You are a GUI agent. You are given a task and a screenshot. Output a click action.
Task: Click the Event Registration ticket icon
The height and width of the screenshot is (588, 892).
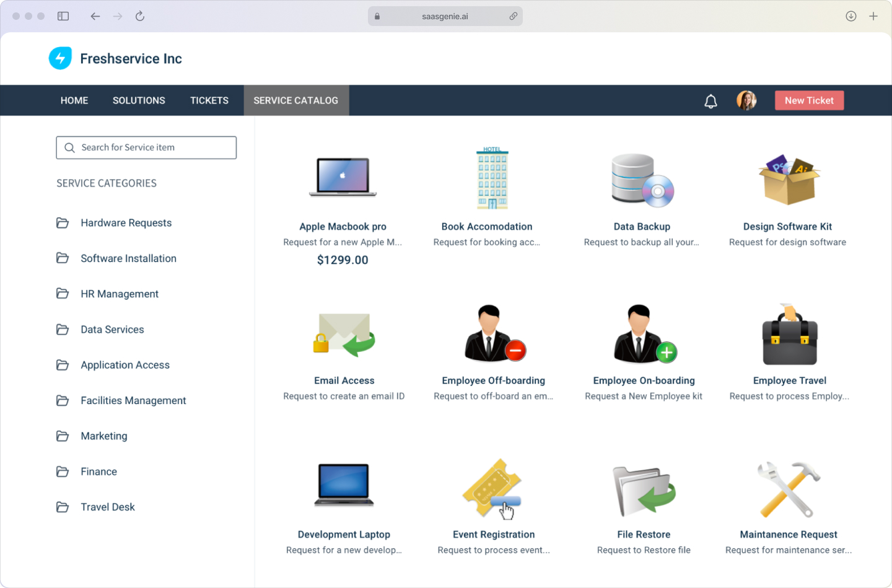click(x=493, y=488)
